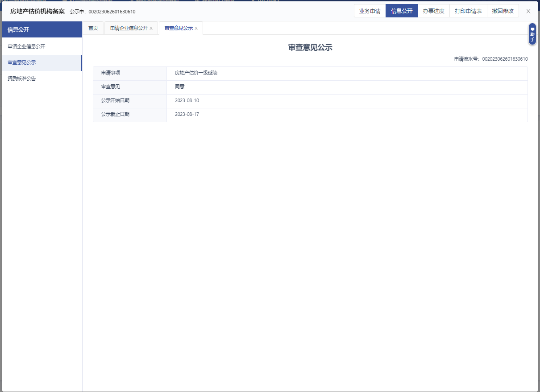Open 申请企业信息公开 in the left sidebar
Image resolution: width=540 pixels, height=392 pixels.
(x=26, y=46)
